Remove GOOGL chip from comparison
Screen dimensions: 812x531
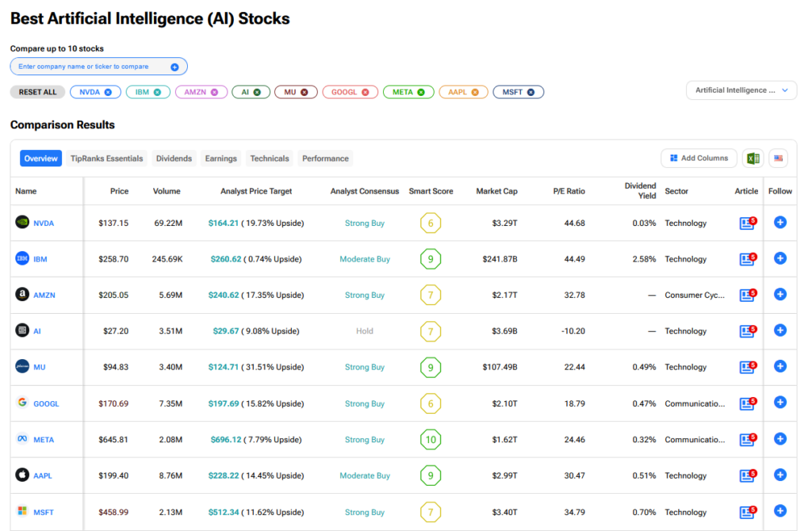click(x=366, y=92)
